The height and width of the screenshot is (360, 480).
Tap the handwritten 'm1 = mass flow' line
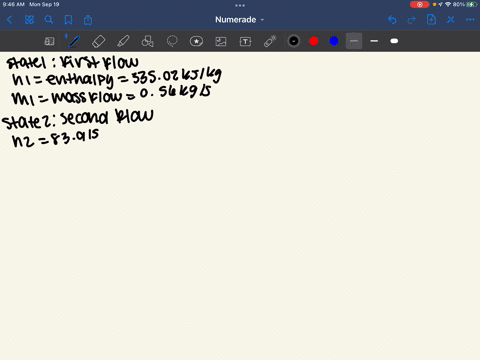pyautogui.click(x=111, y=96)
